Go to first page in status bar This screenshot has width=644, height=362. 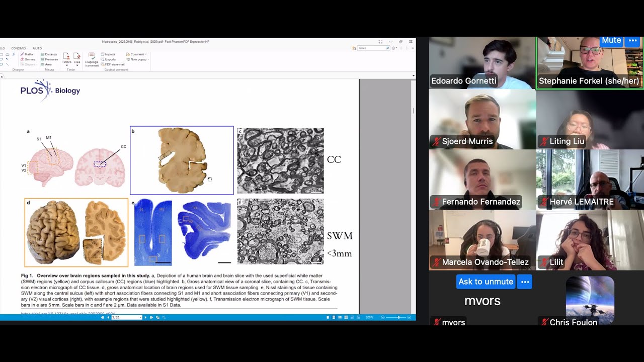pyautogui.click(x=102, y=317)
